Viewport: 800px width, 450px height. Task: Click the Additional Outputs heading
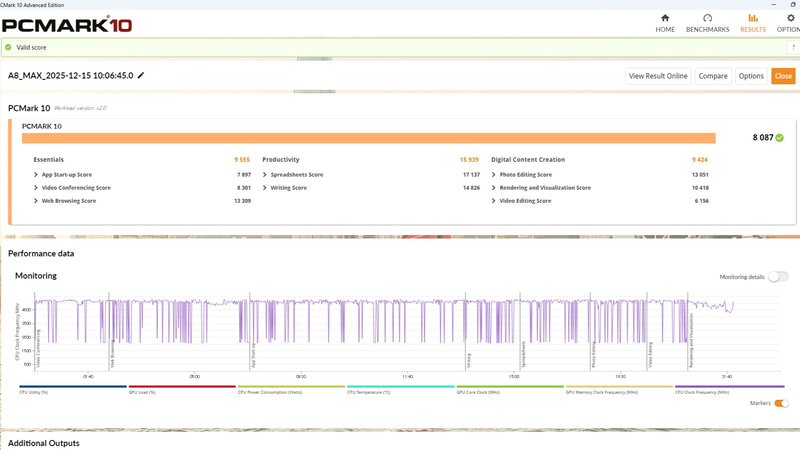click(44, 443)
